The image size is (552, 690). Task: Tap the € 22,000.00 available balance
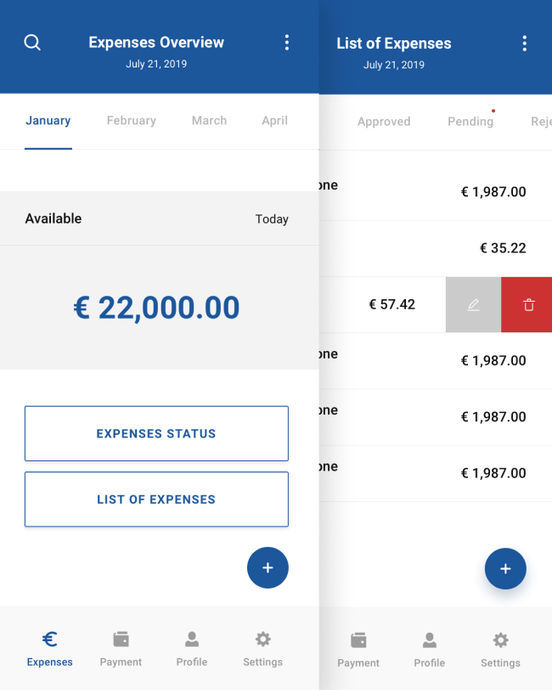point(157,307)
